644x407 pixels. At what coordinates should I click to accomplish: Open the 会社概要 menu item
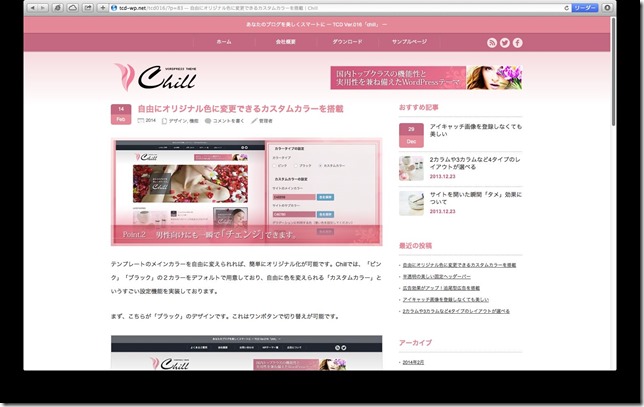[286, 42]
